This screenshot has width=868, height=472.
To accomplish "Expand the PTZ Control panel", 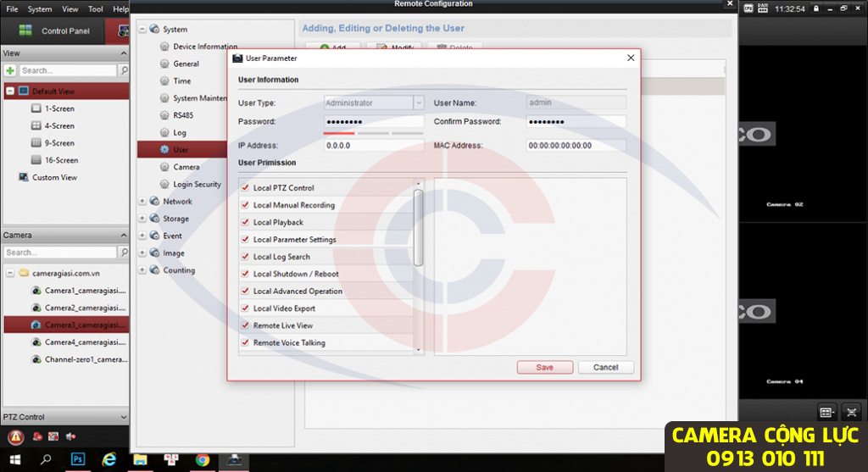I will click(124, 417).
